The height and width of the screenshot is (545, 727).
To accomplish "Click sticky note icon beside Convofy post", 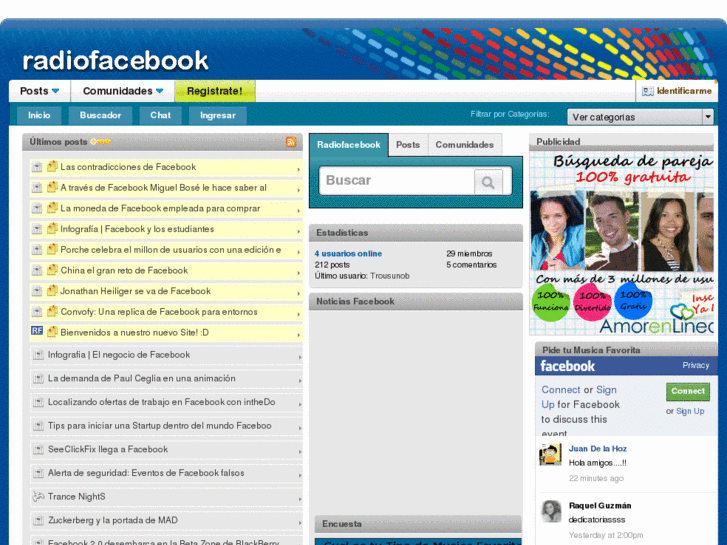I will click(x=52, y=311).
